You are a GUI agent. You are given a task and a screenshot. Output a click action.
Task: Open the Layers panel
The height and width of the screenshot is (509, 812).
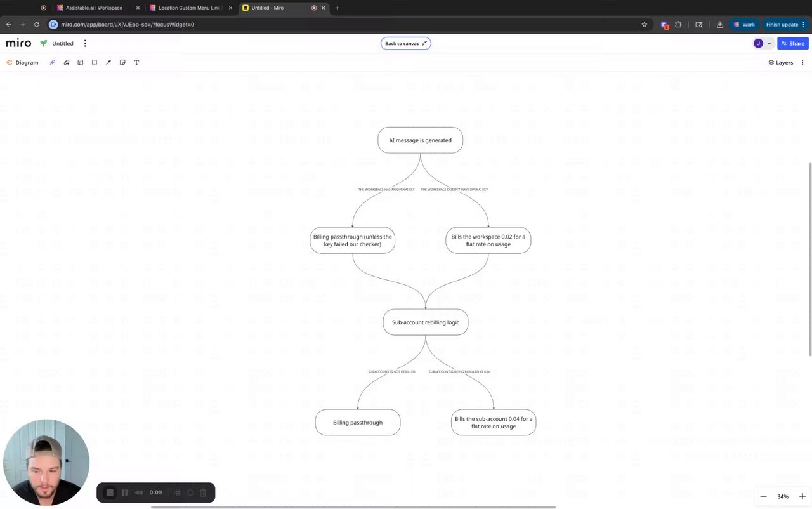tap(781, 62)
